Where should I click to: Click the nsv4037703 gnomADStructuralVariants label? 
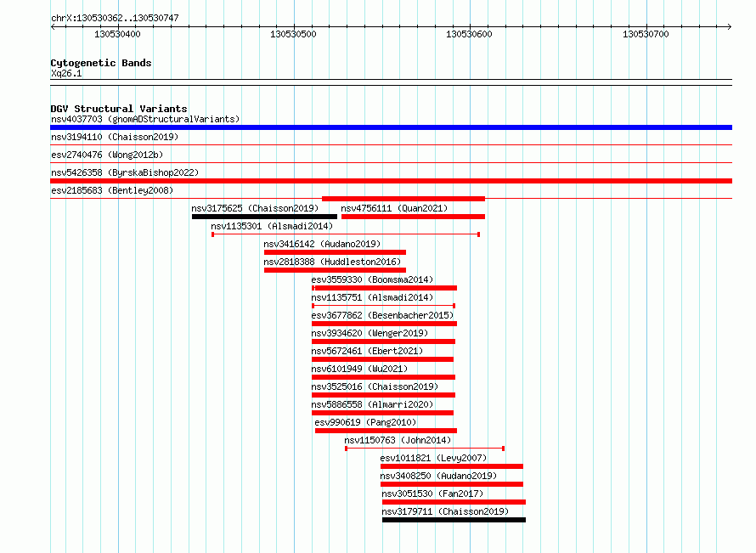145,119
